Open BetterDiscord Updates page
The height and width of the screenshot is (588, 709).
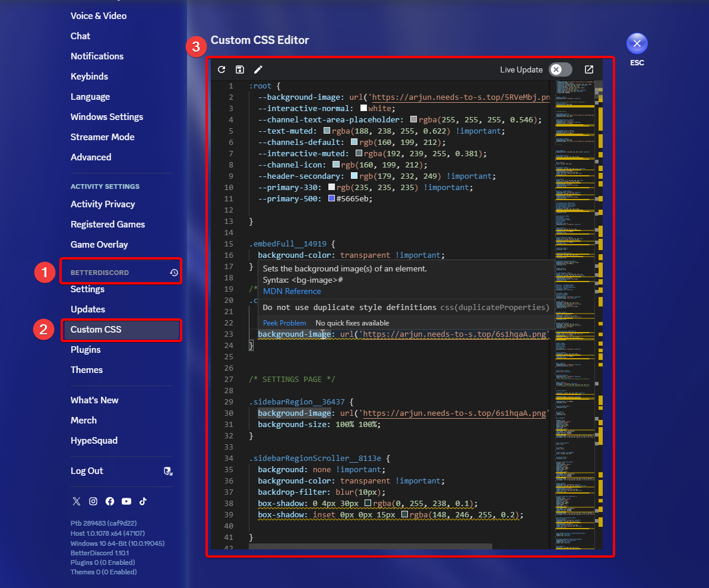tap(88, 309)
